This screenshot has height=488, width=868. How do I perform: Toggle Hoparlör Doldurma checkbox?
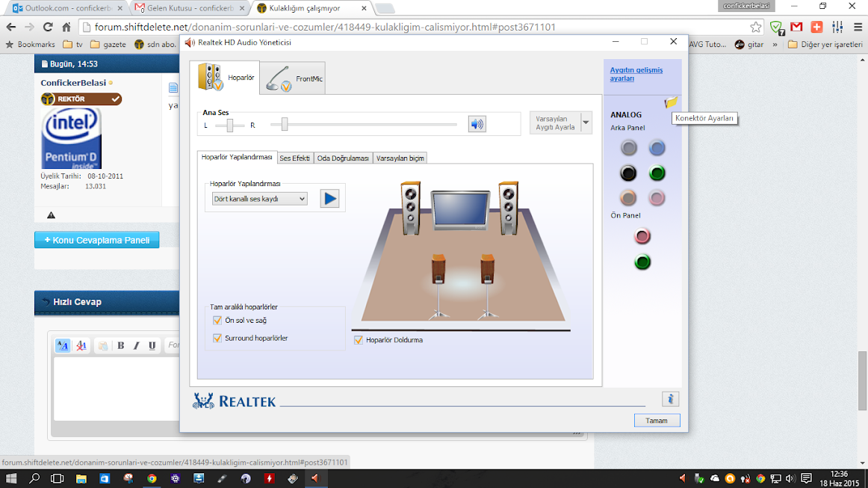[358, 339]
